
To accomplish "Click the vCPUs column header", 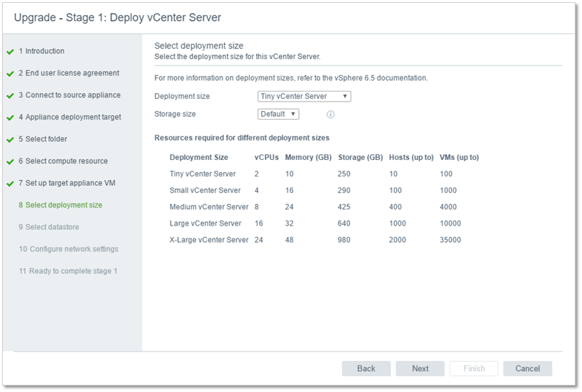I will (x=267, y=157).
